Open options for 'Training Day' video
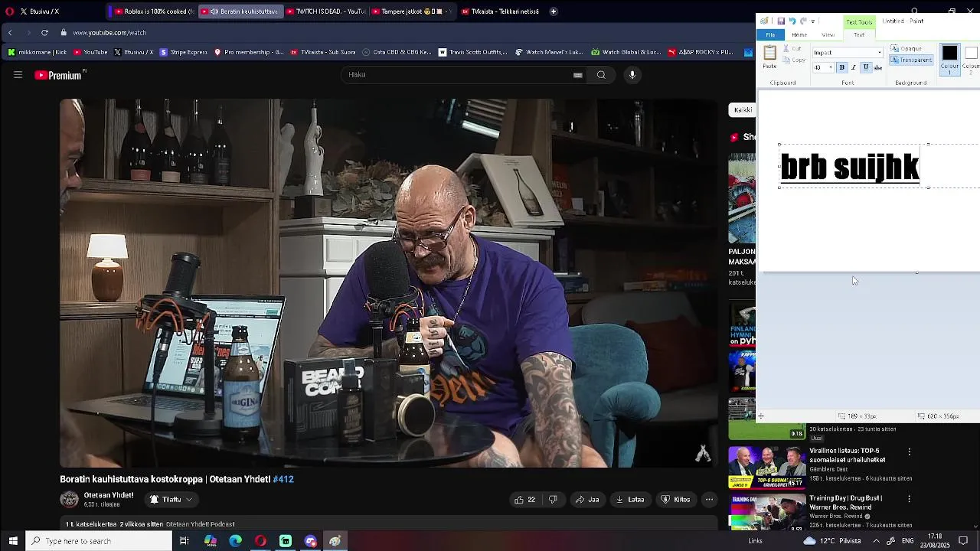 pos(910,499)
